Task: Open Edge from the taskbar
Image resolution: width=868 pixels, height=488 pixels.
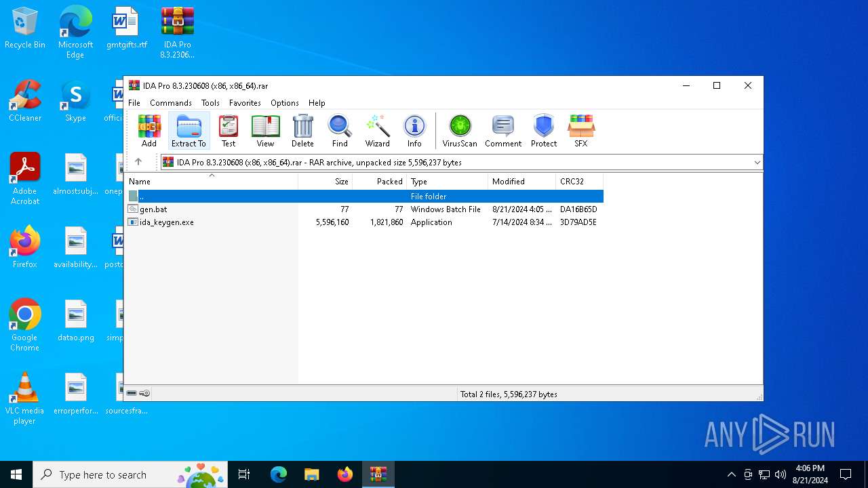Action: click(279, 474)
